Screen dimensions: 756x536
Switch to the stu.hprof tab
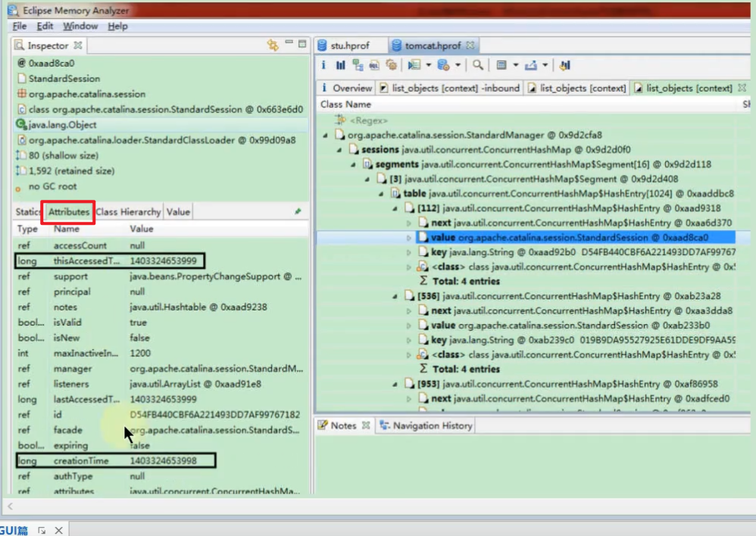350,45
